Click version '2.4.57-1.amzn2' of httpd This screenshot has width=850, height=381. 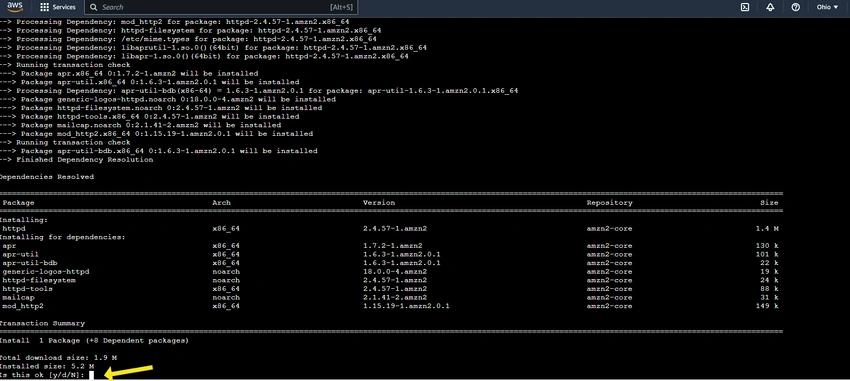coord(395,229)
